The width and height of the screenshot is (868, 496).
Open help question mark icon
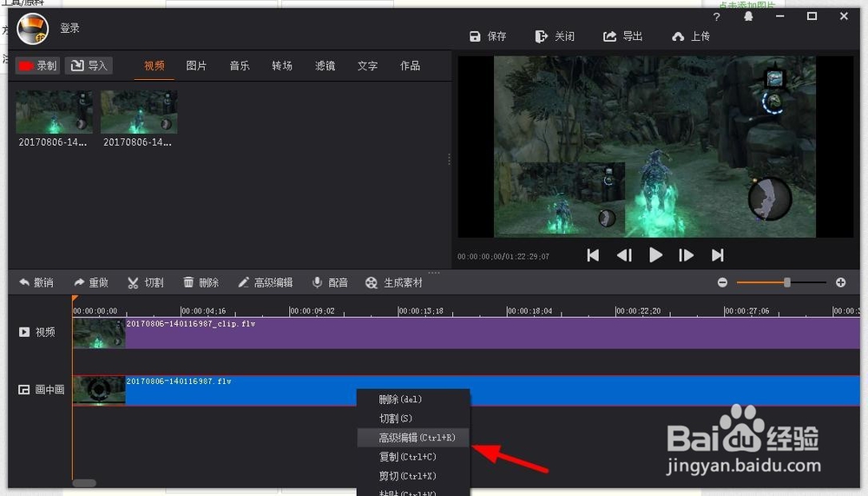click(717, 17)
